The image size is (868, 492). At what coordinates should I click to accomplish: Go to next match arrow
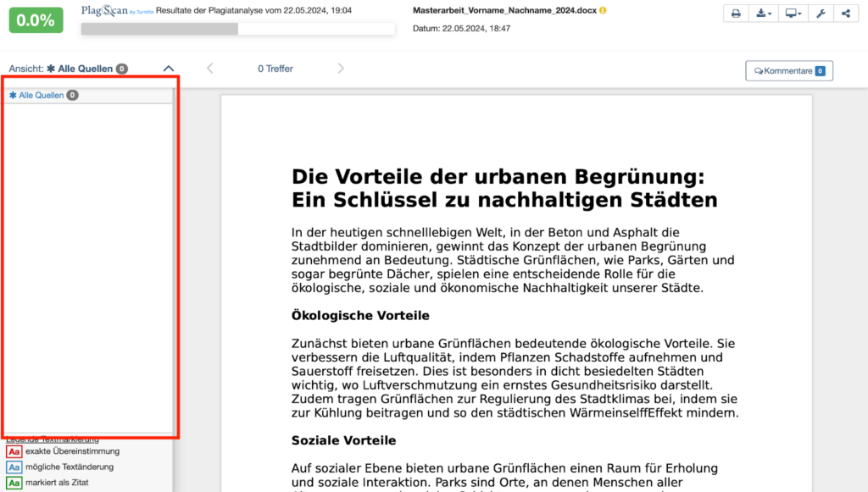tap(341, 69)
